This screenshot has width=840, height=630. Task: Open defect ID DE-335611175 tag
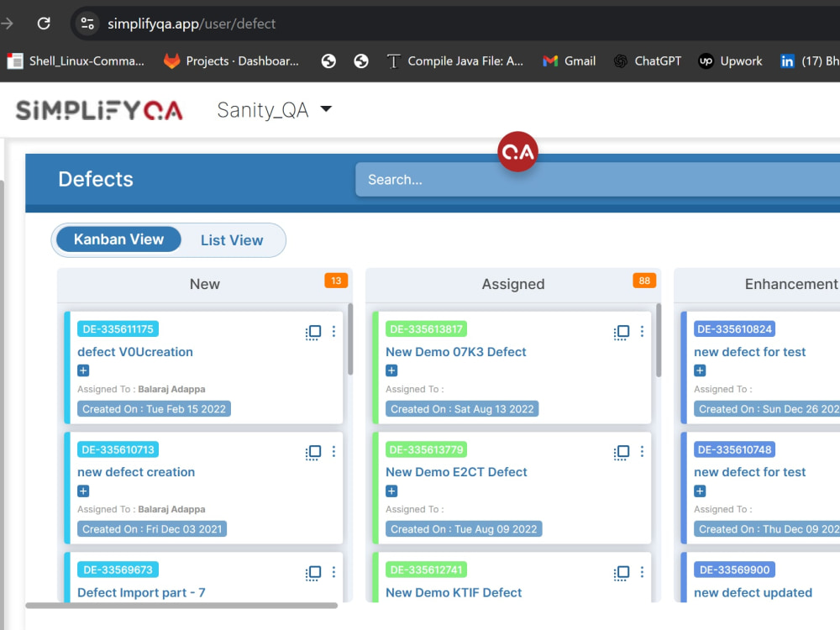[x=118, y=329]
